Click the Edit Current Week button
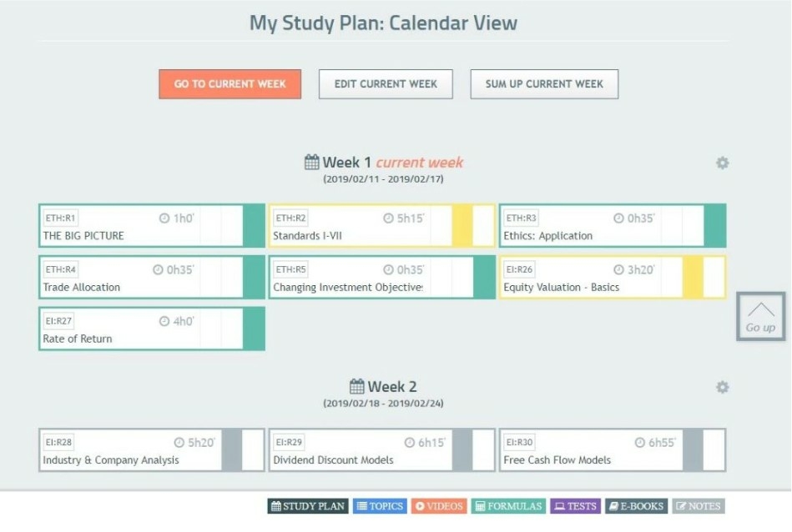This screenshot has width=792, height=532. click(x=386, y=83)
